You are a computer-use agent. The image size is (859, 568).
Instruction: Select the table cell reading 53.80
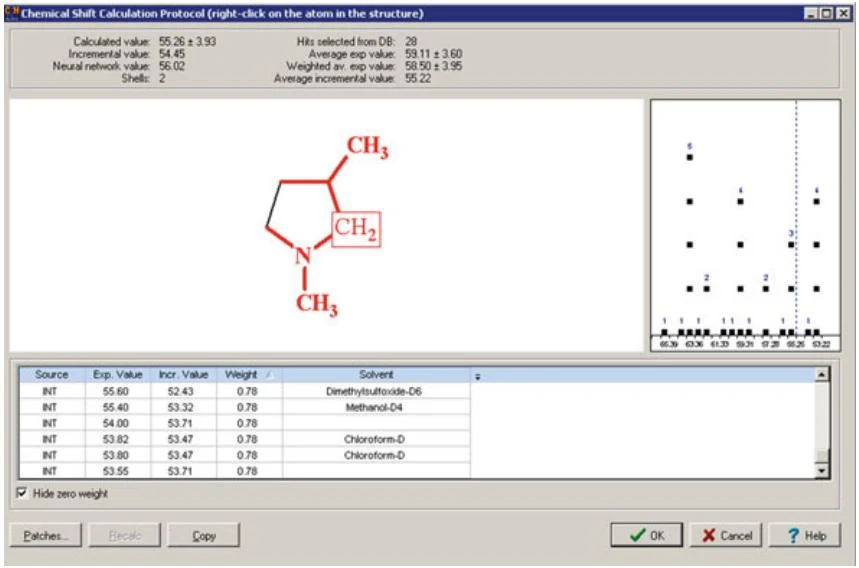click(x=117, y=455)
